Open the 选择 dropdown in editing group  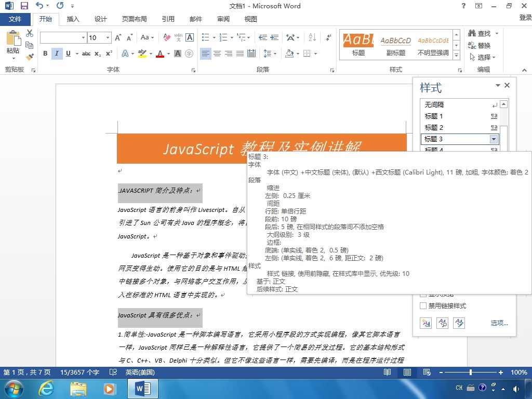tap(483, 57)
